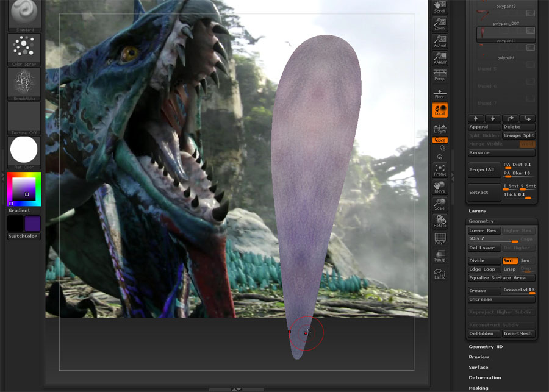This screenshot has width=549, height=392.
Task: Select the black secondary color swatch
Action: pos(15,223)
